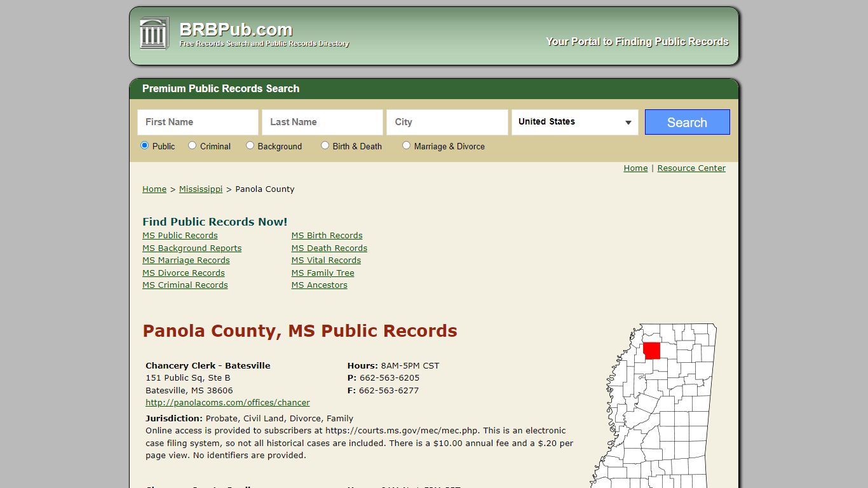This screenshot has height=488, width=868.
Task: Open the Resource Center link
Action: coord(691,168)
